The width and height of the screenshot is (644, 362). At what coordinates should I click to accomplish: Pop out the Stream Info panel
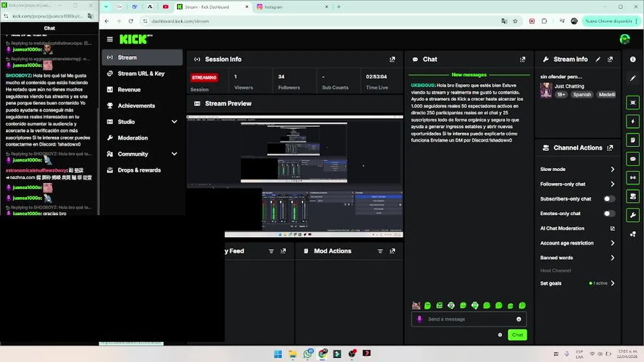coord(610,59)
